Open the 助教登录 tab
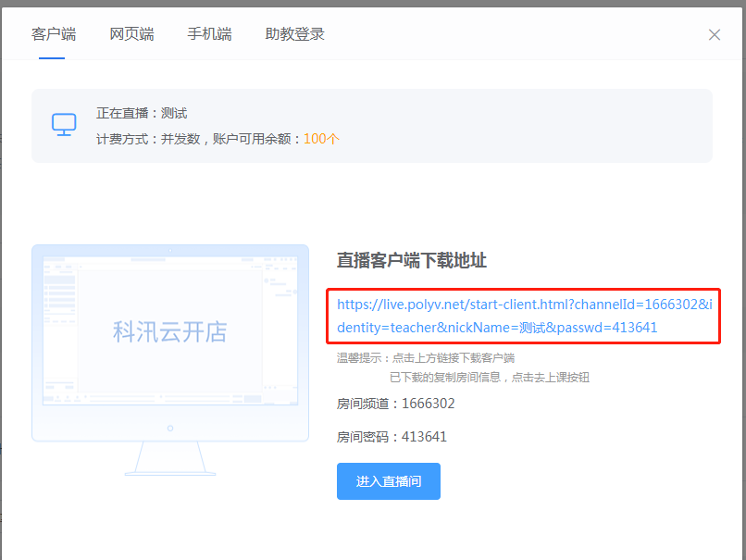746x560 pixels. [x=293, y=33]
